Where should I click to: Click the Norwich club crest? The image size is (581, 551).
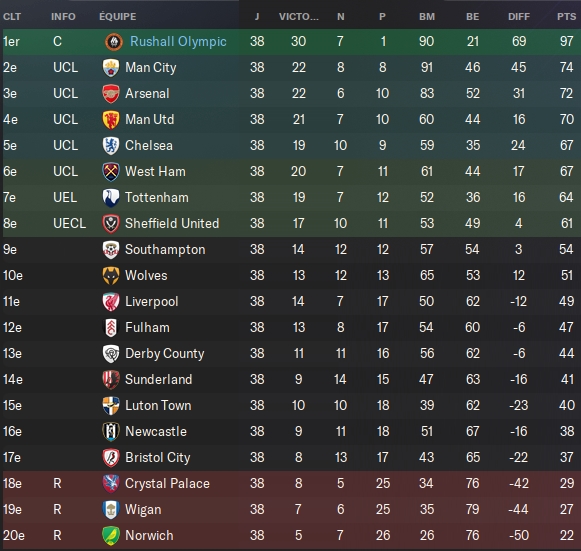coord(111,536)
